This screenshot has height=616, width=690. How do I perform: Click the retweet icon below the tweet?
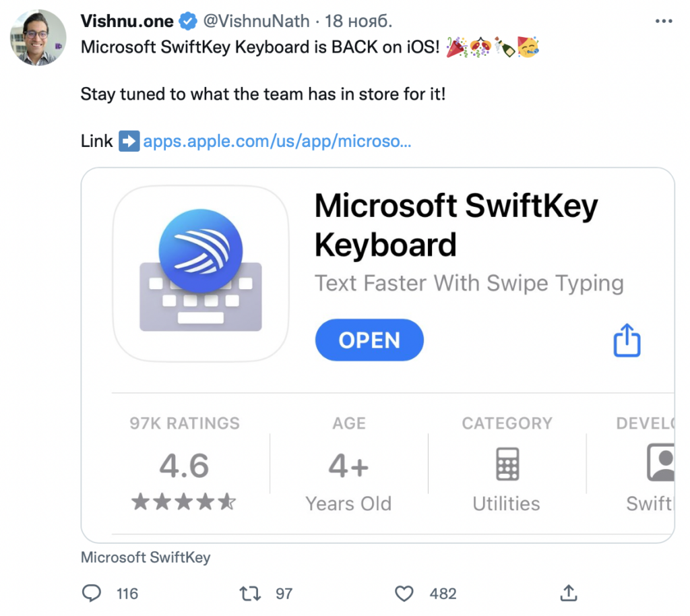249,593
